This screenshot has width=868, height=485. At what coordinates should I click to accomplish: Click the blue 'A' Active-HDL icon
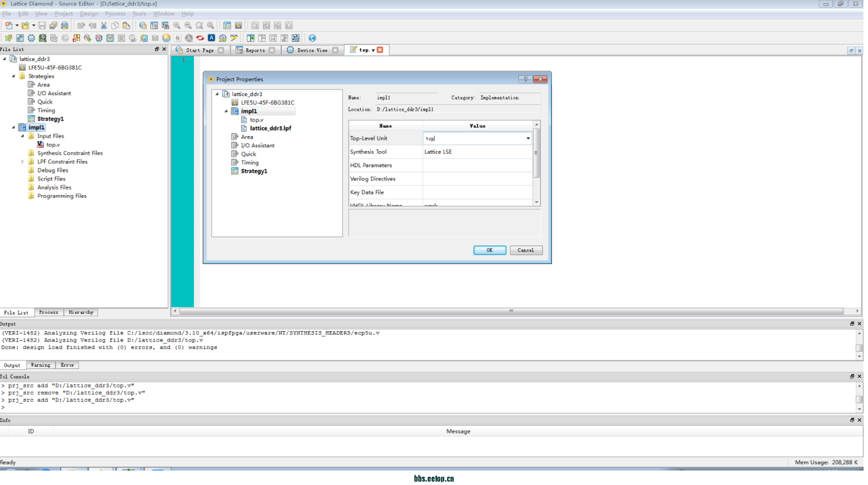pos(211,38)
